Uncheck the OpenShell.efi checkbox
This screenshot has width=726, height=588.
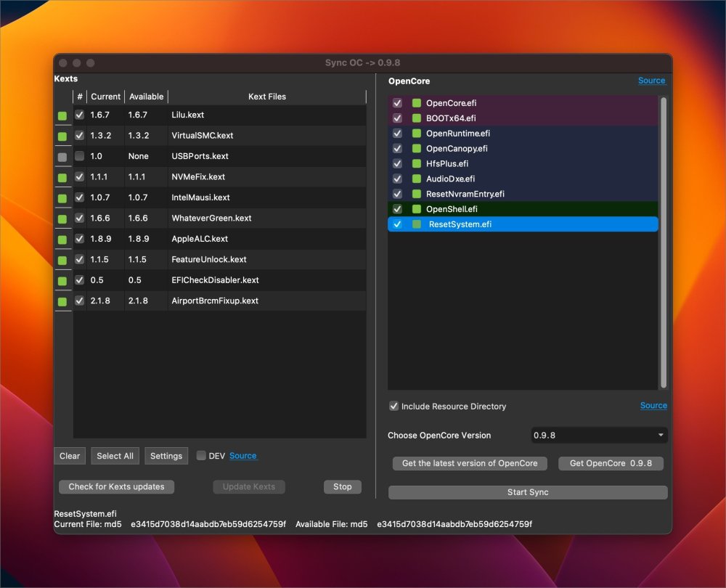[x=397, y=209]
